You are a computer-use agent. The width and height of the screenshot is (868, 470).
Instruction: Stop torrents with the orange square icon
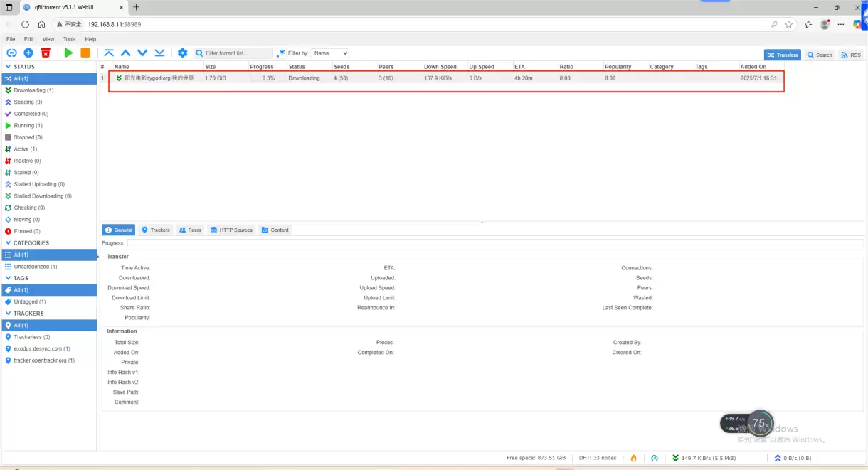coord(85,53)
